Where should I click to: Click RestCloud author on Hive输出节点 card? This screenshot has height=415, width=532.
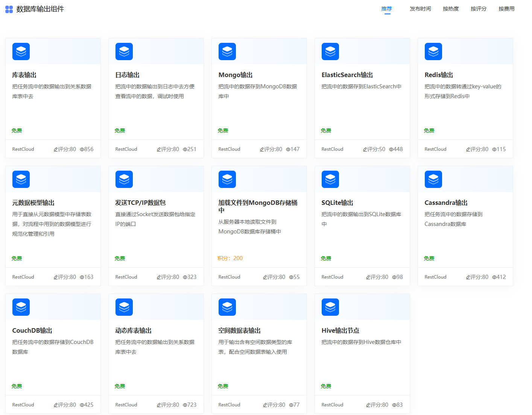[333, 405]
